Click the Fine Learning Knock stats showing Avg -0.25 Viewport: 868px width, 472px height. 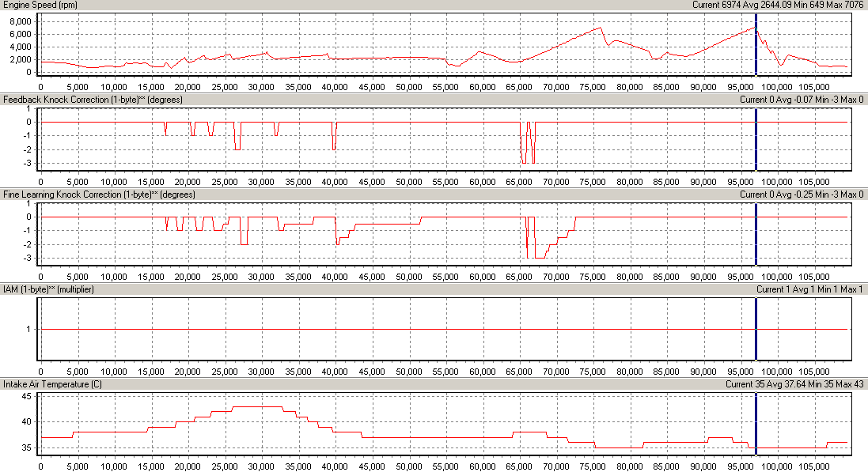tap(801, 194)
